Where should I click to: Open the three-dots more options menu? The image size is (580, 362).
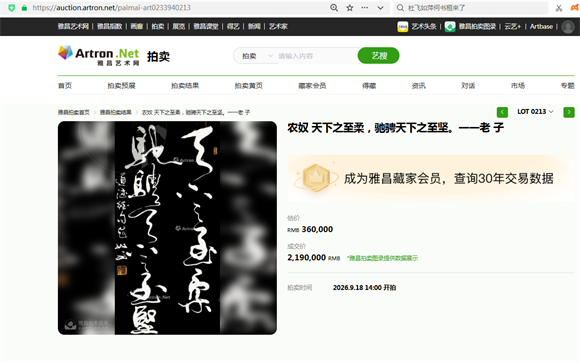[365, 8]
